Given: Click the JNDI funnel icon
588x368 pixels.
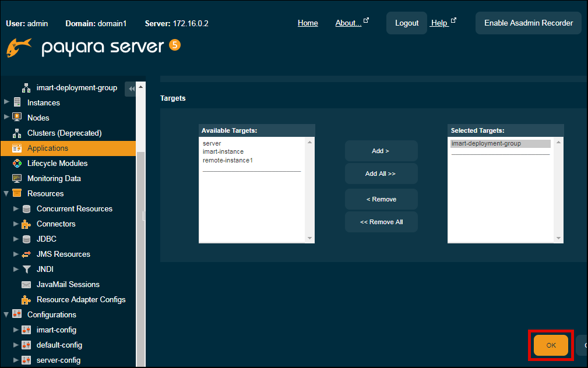Looking at the screenshot, I should point(26,269).
